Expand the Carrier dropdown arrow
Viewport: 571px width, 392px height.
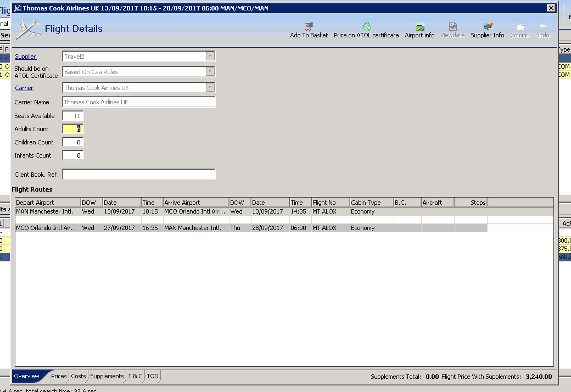coord(210,87)
